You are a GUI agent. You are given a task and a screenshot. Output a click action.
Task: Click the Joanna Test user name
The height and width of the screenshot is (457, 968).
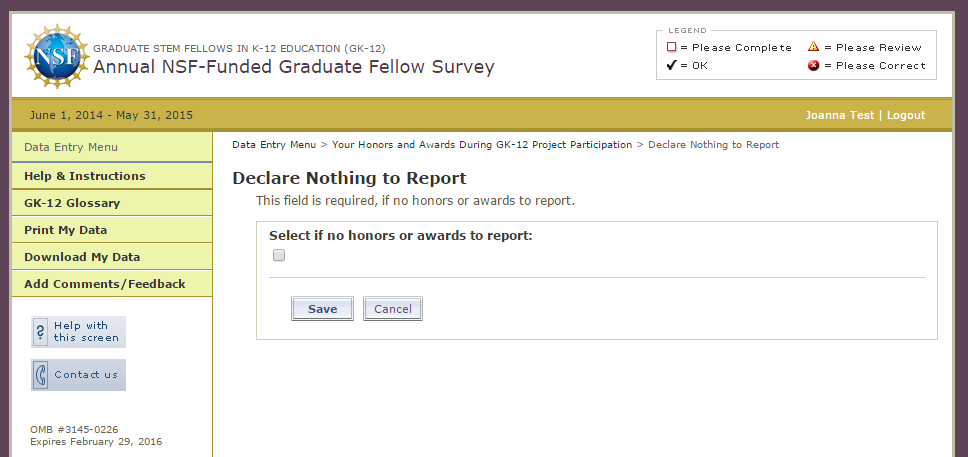pyautogui.click(x=840, y=115)
